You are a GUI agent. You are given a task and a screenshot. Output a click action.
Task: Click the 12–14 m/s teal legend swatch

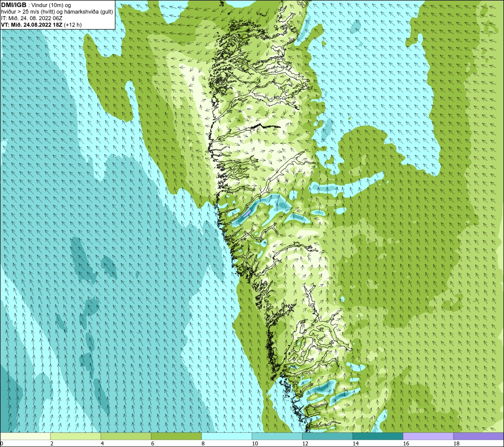(x=327, y=436)
